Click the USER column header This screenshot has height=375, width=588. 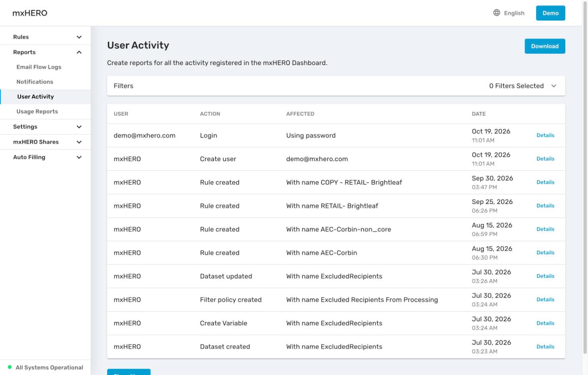pyautogui.click(x=121, y=114)
